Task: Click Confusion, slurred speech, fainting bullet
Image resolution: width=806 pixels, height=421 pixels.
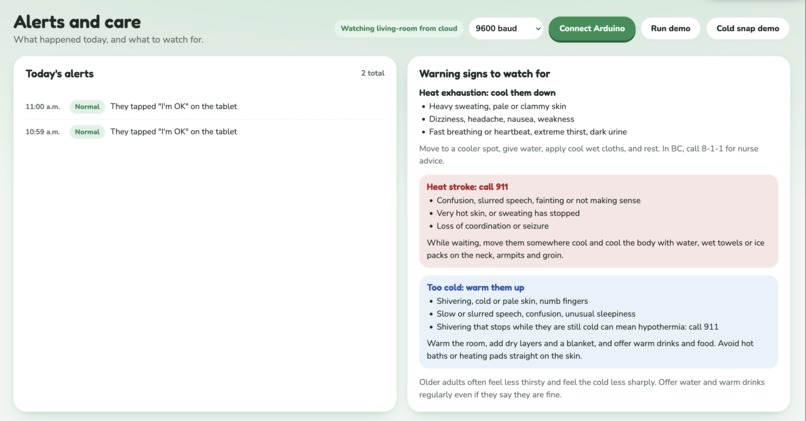Action: 538,200
